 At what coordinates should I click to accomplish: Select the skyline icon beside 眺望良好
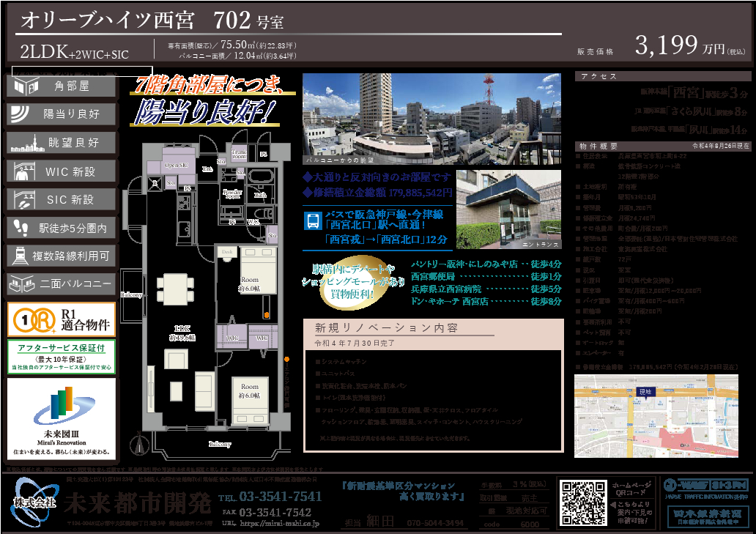coord(23,142)
